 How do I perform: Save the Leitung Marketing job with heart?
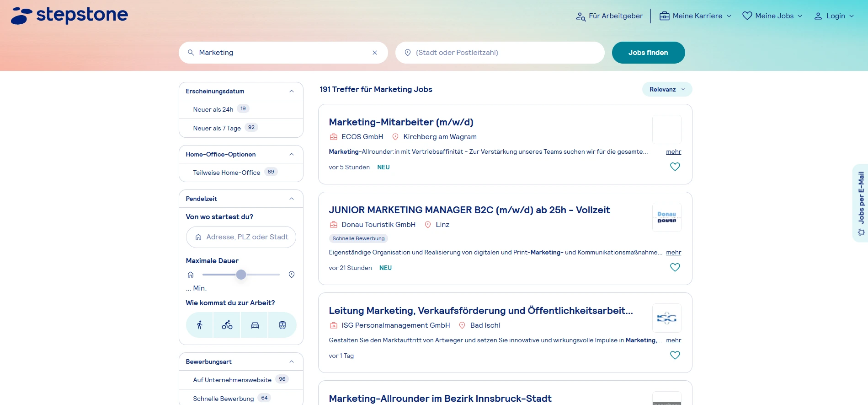point(675,355)
